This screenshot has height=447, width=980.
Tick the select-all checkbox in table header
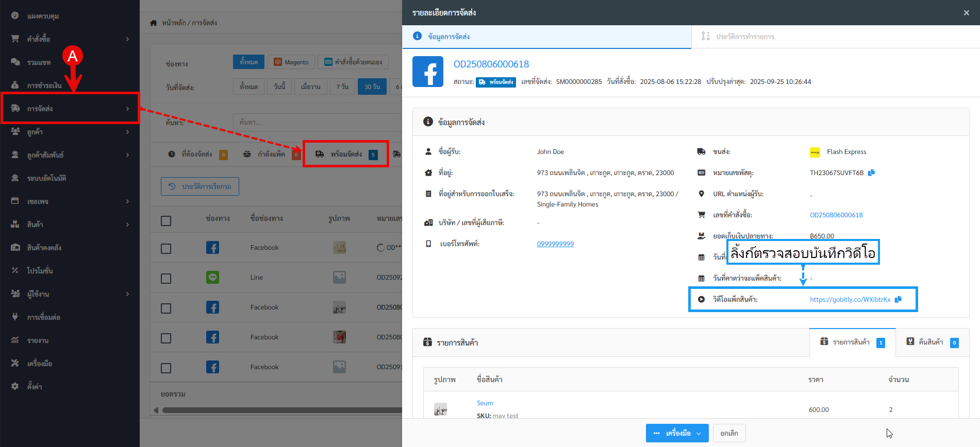[166, 221]
